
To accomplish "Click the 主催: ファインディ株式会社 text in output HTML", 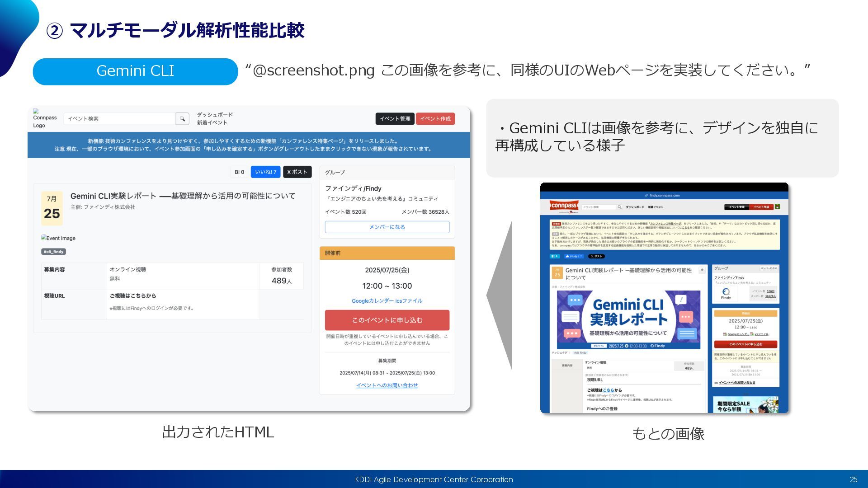I will click(x=103, y=207).
